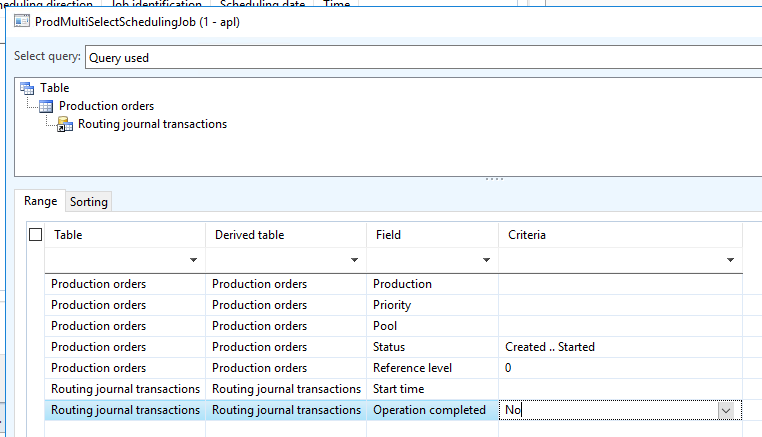Expand the Operation completed criteria dropdown
762x437 pixels.
point(726,410)
